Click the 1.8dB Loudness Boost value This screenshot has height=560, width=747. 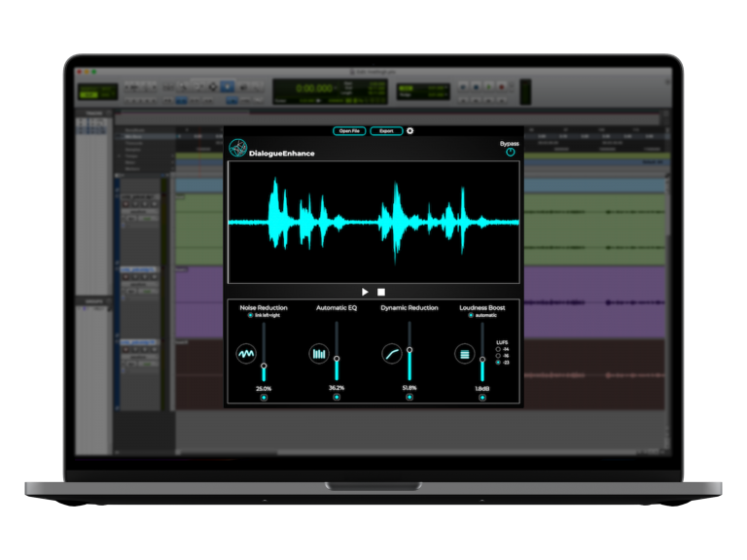(482, 389)
